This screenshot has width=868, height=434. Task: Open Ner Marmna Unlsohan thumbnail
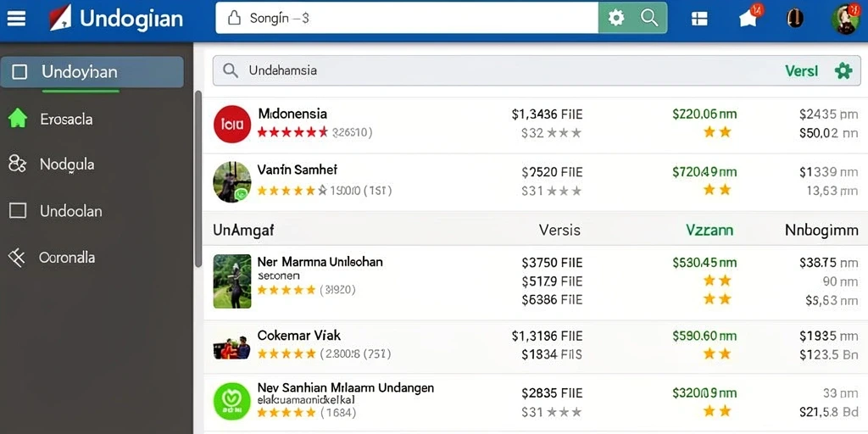click(232, 281)
